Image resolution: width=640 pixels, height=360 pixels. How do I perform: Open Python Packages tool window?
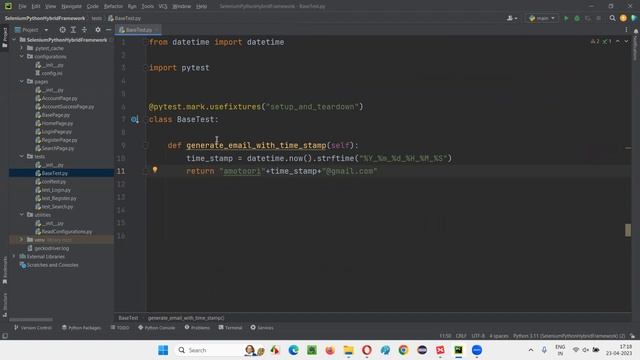[81, 328]
